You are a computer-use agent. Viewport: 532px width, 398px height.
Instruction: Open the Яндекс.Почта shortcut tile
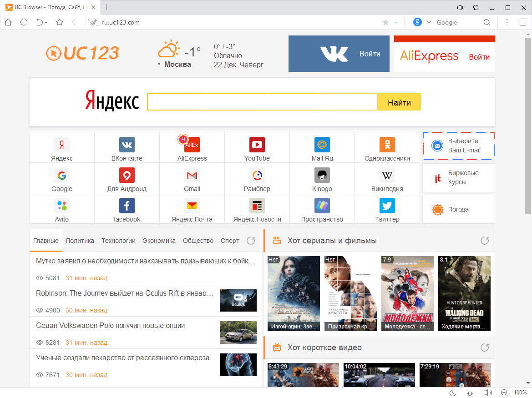coord(192,209)
